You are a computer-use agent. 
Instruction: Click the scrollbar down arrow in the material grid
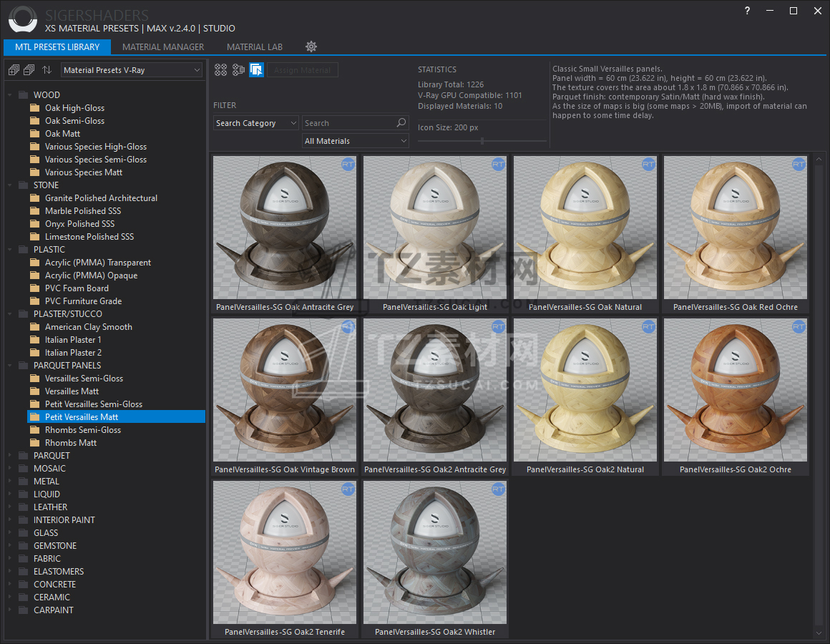point(819,633)
